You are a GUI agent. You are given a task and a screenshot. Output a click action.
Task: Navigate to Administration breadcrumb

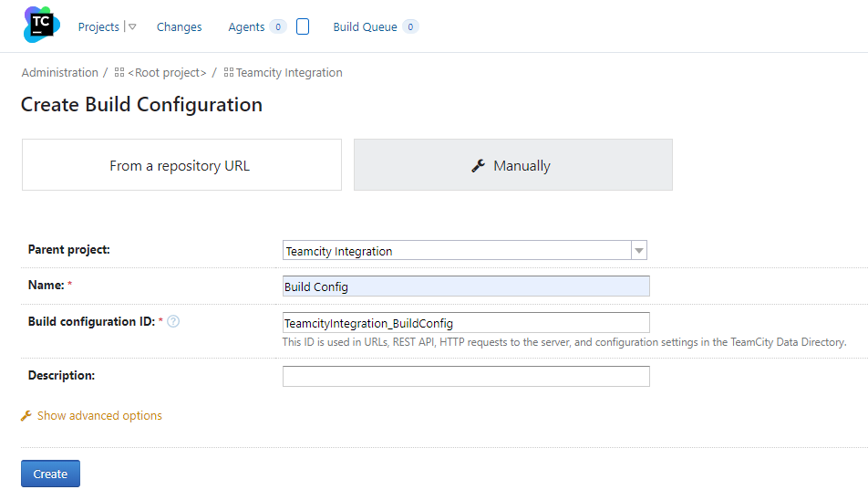[59, 73]
